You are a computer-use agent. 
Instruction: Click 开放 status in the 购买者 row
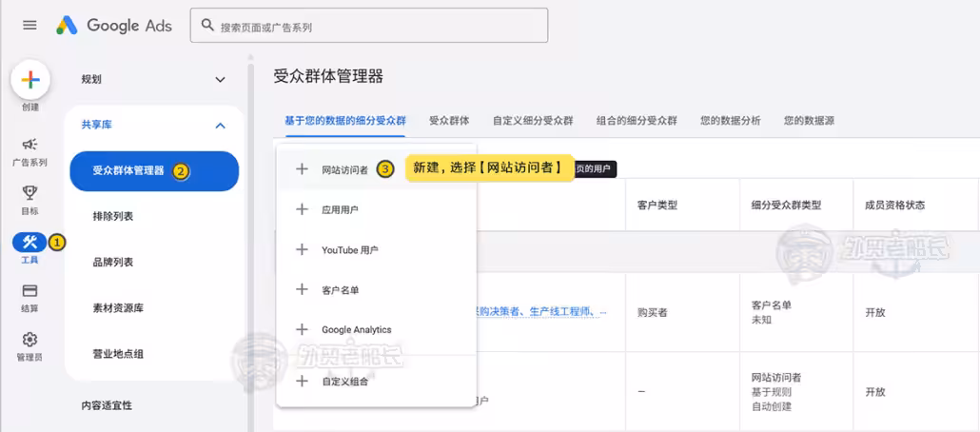coord(875,313)
